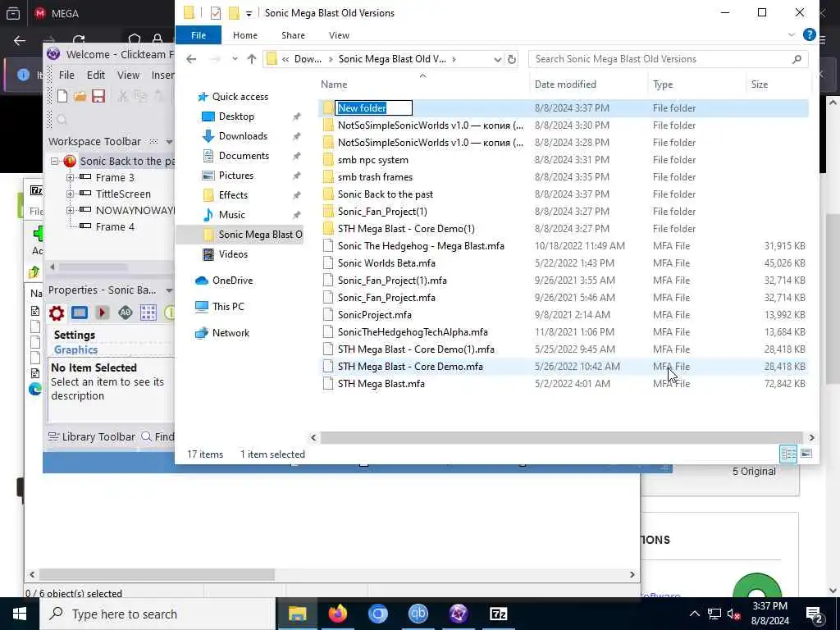Open the Explorer Share tab
Image resolution: width=840 pixels, height=630 pixels.
pos(293,34)
